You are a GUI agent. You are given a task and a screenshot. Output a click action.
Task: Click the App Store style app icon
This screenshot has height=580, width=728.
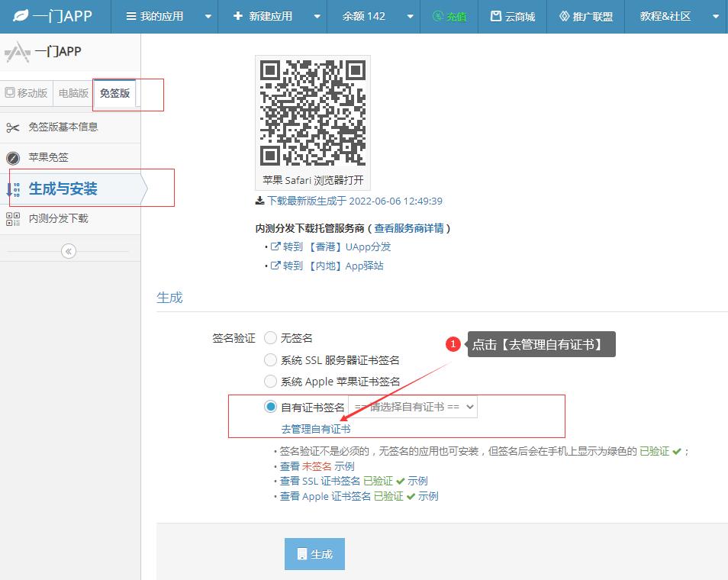click(x=18, y=52)
